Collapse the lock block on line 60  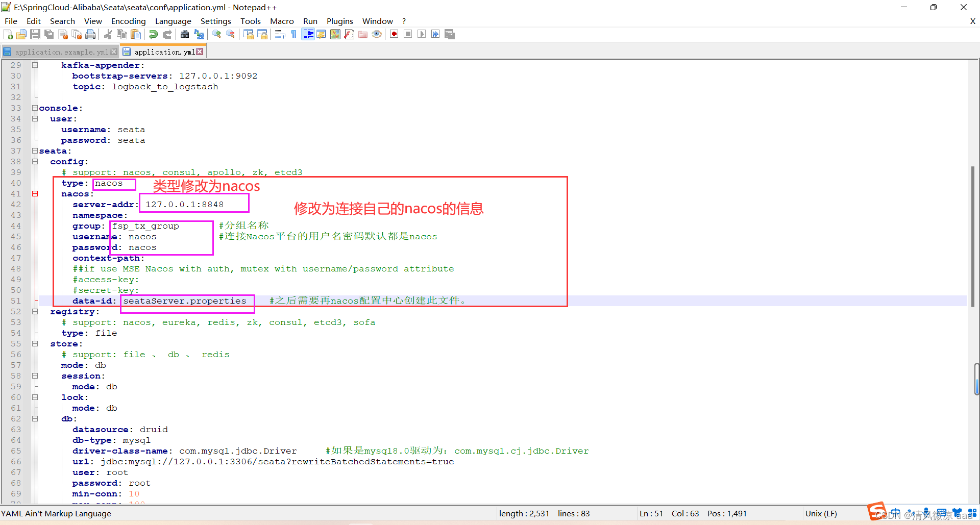(x=35, y=397)
